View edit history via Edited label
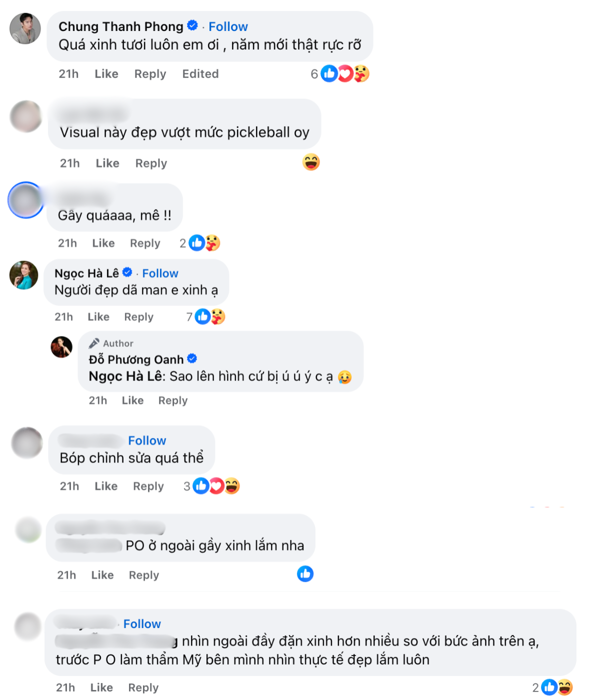The height and width of the screenshot is (700, 600). click(x=200, y=74)
